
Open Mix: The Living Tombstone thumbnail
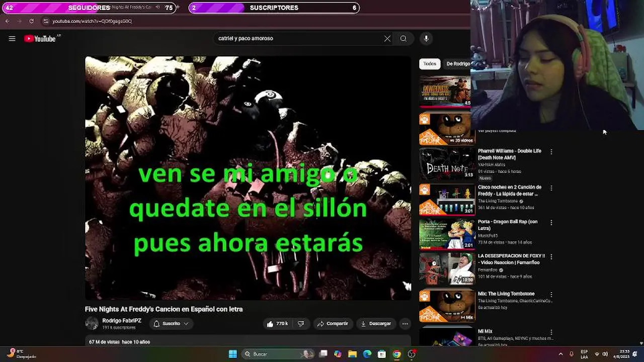click(x=447, y=306)
